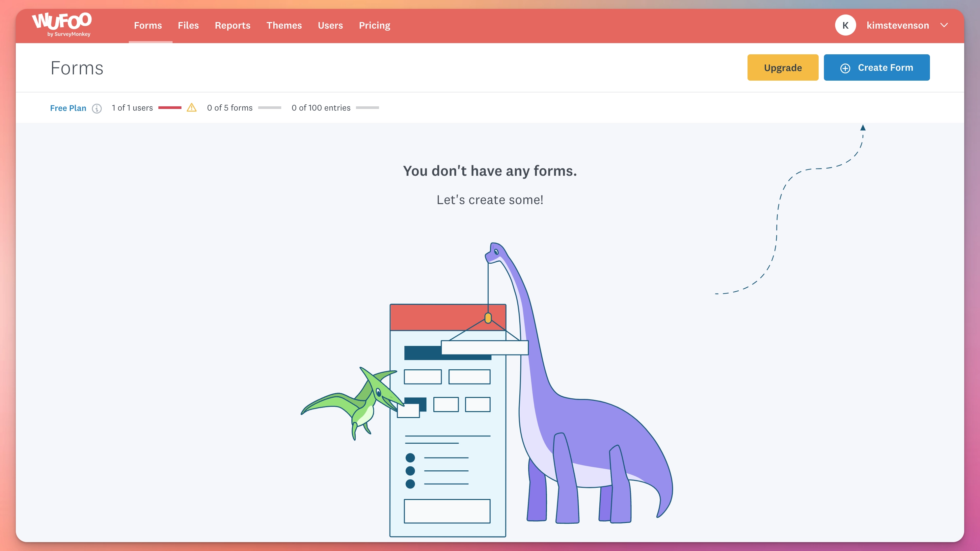Expand the Users navigation menu
The image size is (980, 551).
tap(331, 26)
